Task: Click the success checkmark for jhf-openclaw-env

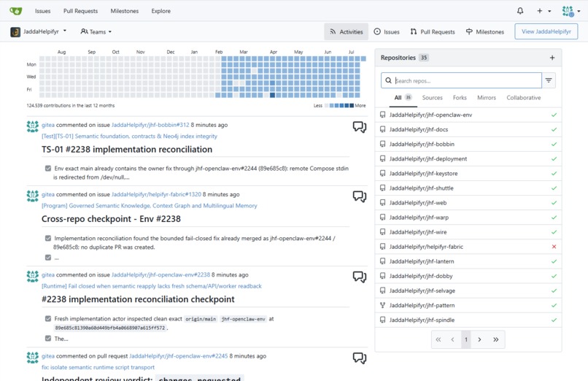Action: tap(554, 115)
